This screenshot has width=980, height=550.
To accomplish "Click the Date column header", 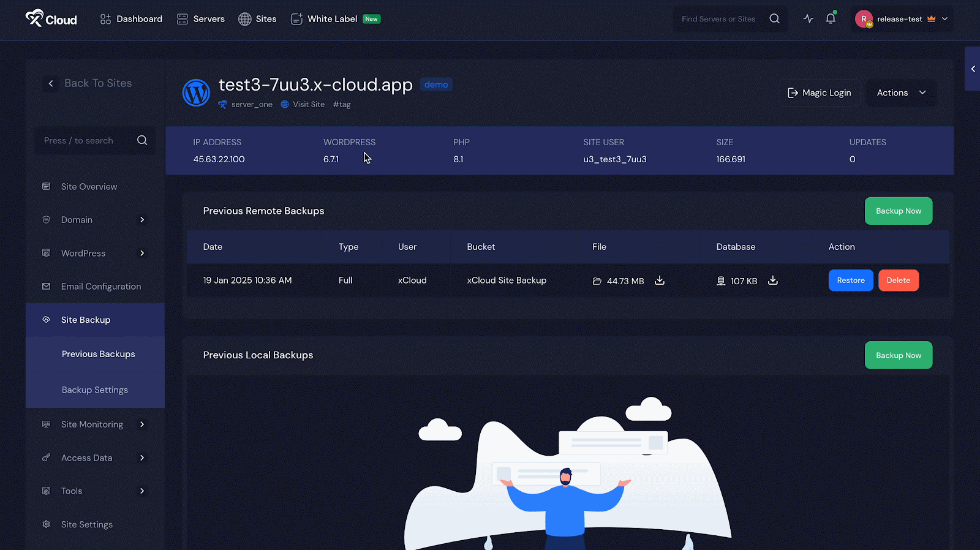I will [213, 247].
